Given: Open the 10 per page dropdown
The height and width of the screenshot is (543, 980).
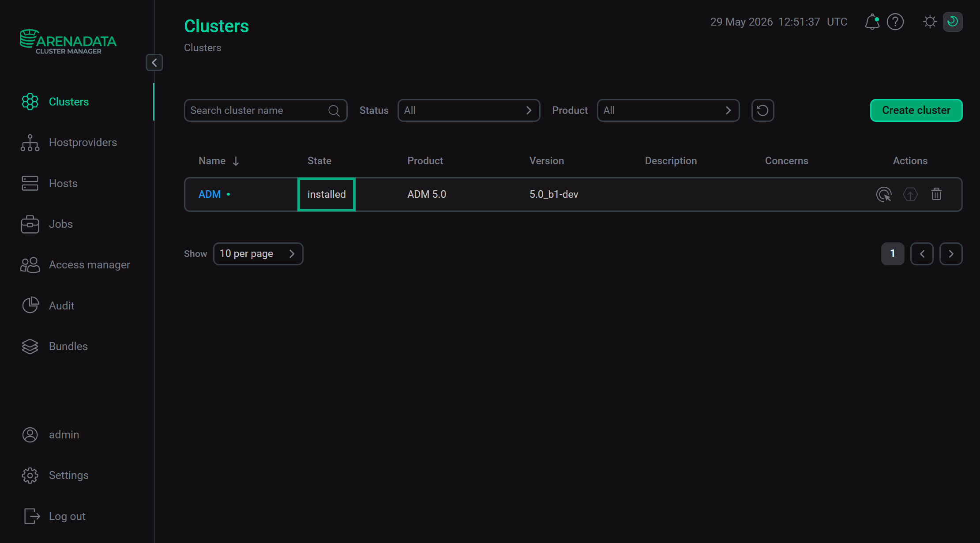Looking at the screenshot, I should point(258,254).
